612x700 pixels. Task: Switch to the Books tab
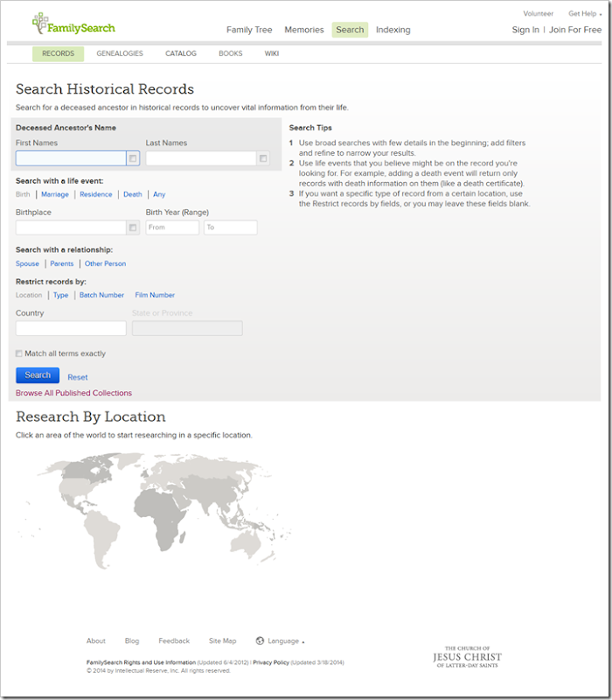click(231, 53)
